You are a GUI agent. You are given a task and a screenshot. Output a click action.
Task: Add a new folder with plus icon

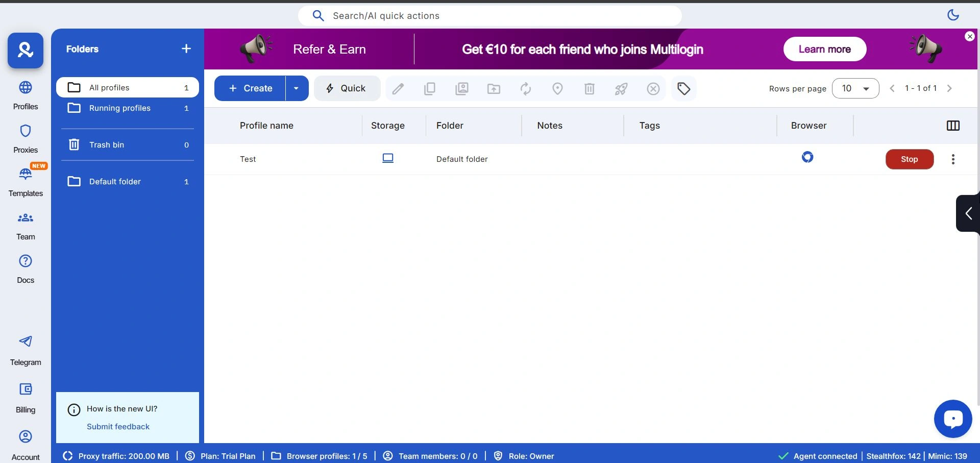pyautogui.click(x=186, y=48)
